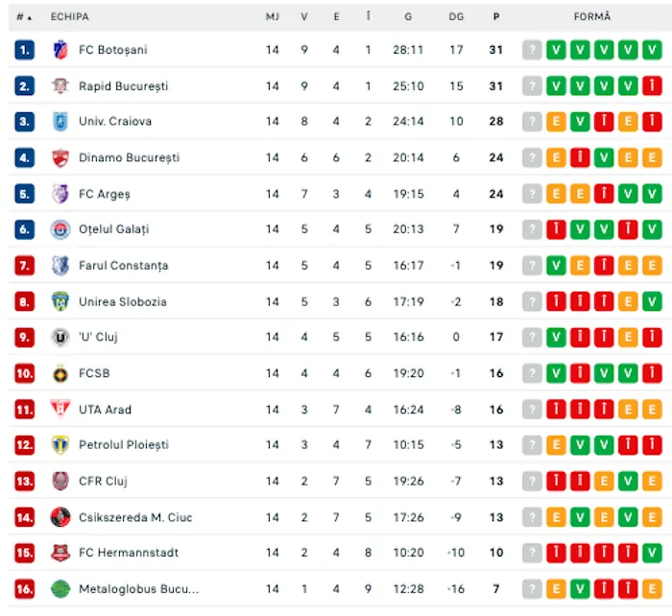Open the Oțelul Galați team page
The height and width of the screenshot is (616, 672).
tap(113, 229)
